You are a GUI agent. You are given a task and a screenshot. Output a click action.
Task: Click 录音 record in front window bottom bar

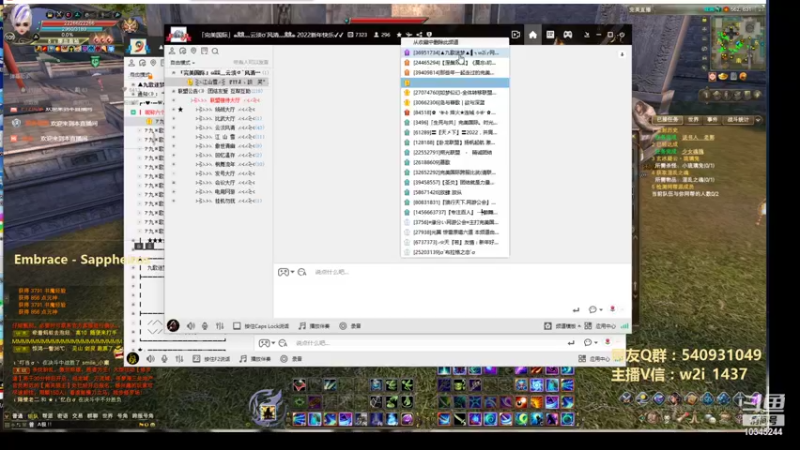350,326
